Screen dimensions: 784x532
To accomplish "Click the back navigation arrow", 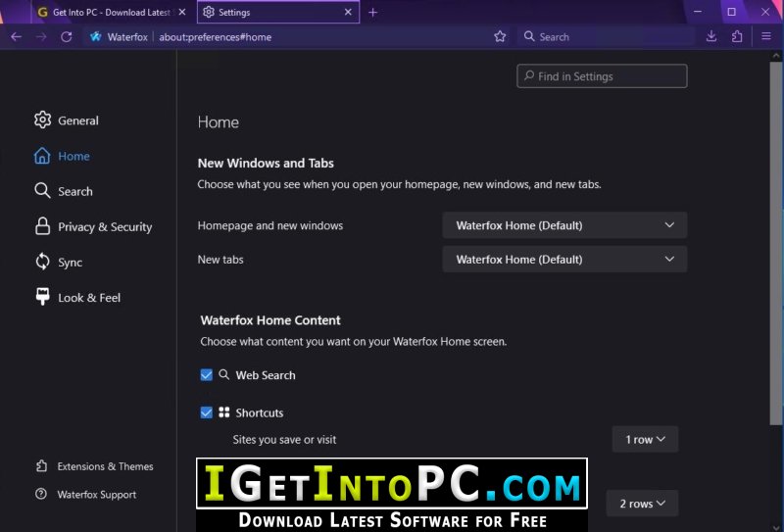I will coord(16,37).
